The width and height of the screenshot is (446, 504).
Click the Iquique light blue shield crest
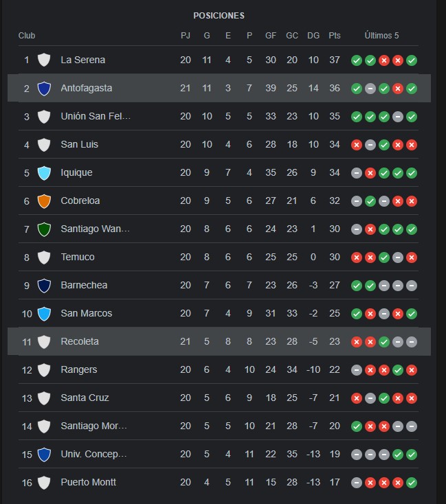click(x=44, y=173)
